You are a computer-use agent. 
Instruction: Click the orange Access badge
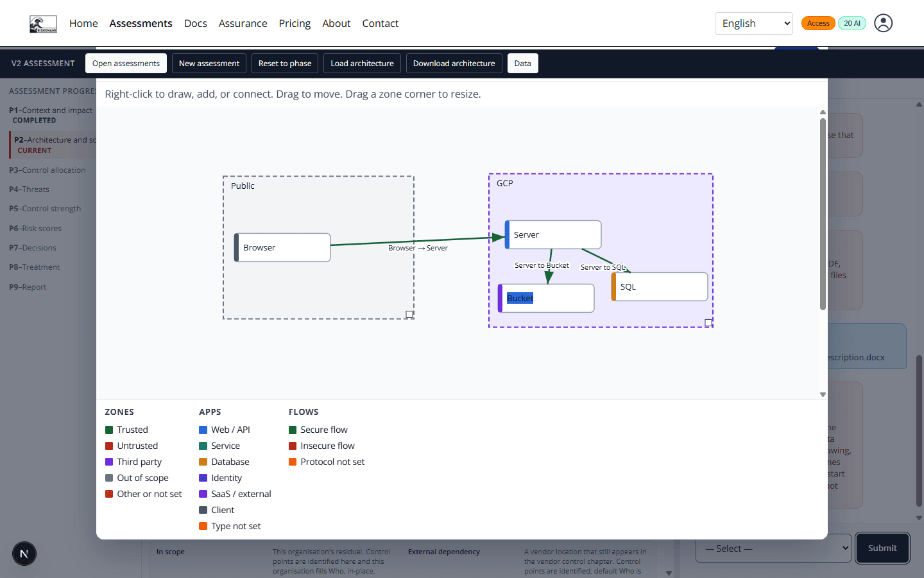coord(818,23)
